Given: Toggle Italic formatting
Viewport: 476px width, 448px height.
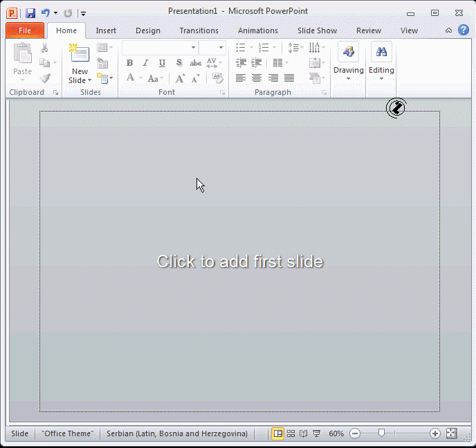Looking at the screenshot, I should click(x=146, y=63).
